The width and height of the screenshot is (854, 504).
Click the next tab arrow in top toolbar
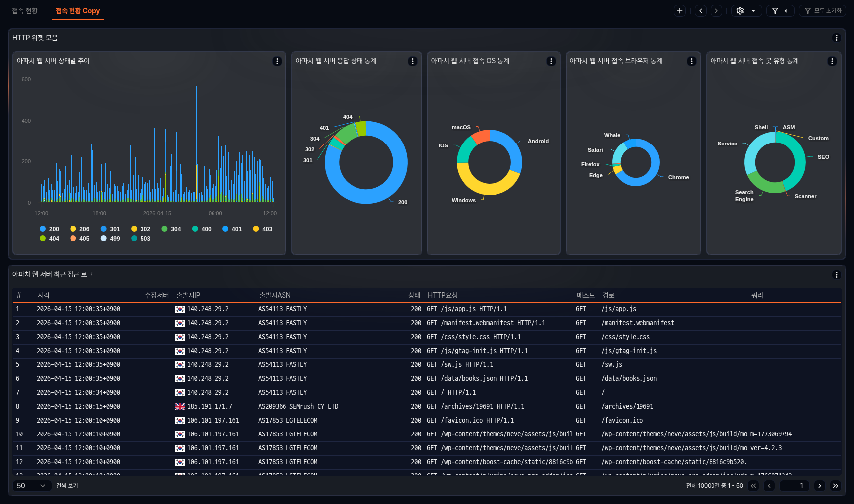(x=716, y=11)
